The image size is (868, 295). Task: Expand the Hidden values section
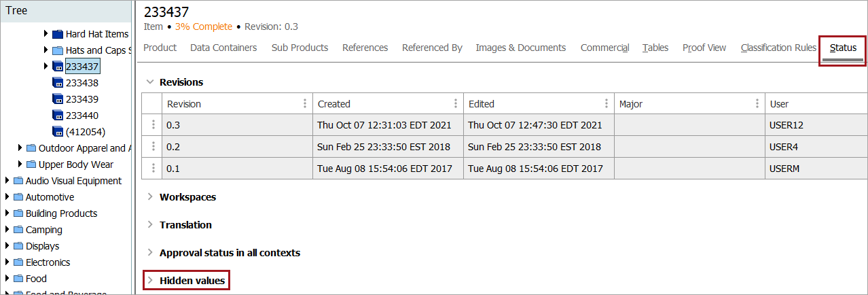pyautogui.click(x=192, y=280)
